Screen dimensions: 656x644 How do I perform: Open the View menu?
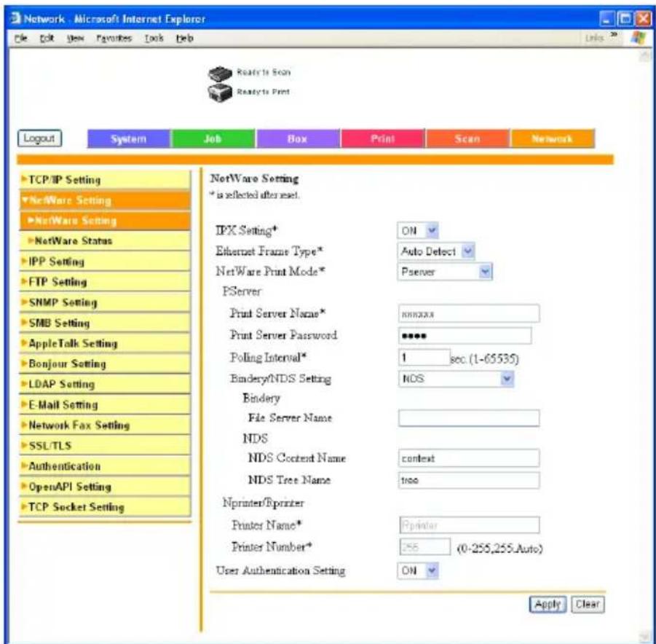(x=75, y=38)
